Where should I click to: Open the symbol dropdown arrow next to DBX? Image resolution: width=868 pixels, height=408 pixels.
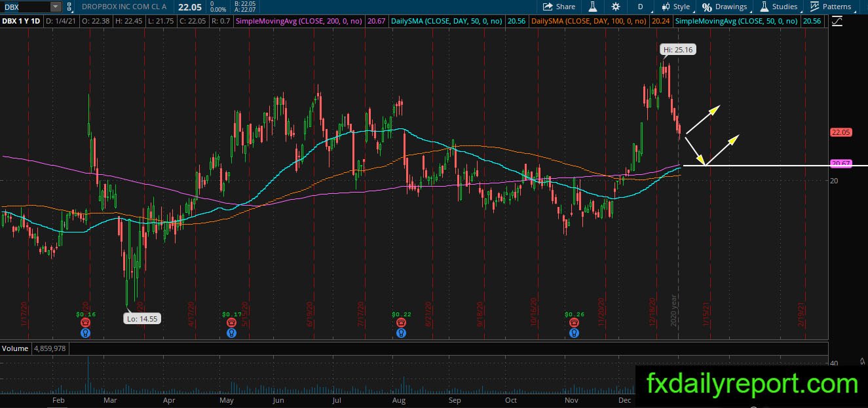(55, 7)
